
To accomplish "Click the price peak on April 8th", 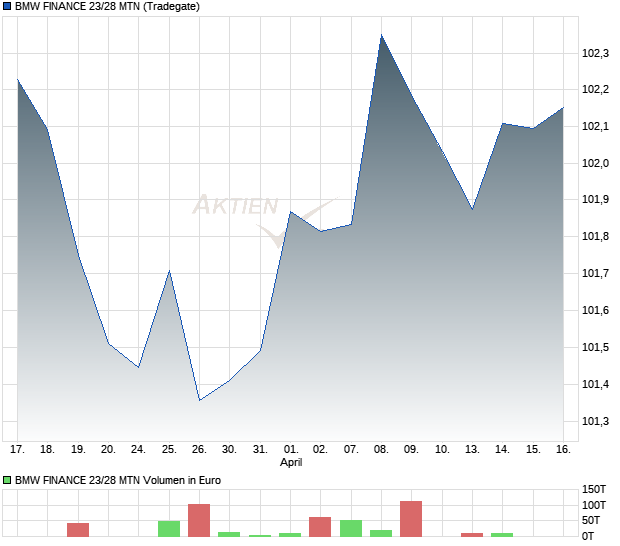I will click(x=381, y=36).
